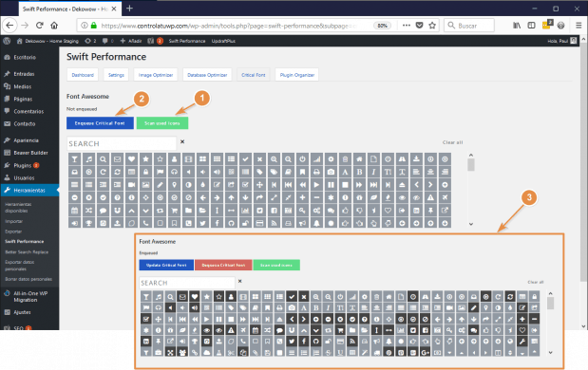Click the Enqueued panel grid scrollbar thumb
The height and width of the screenshot is (370, 588).
551,303
